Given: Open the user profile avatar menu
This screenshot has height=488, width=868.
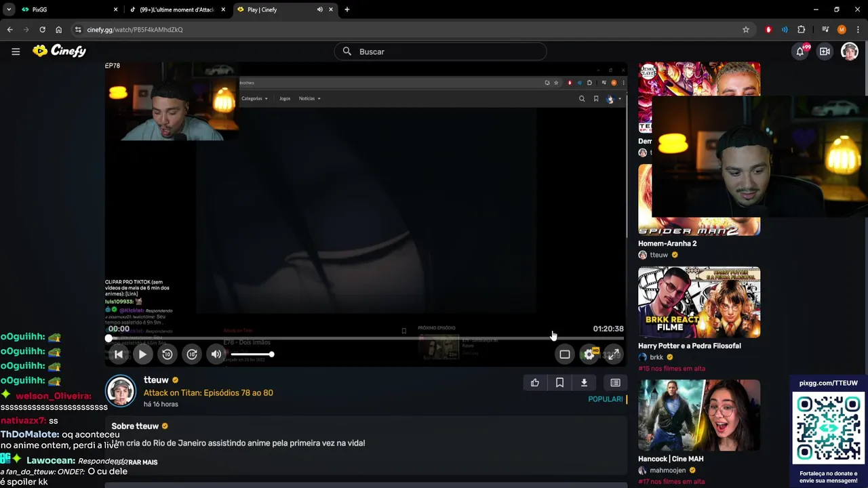Looking at the screenshot, I should pyautogui.click(x=850, y=52).
